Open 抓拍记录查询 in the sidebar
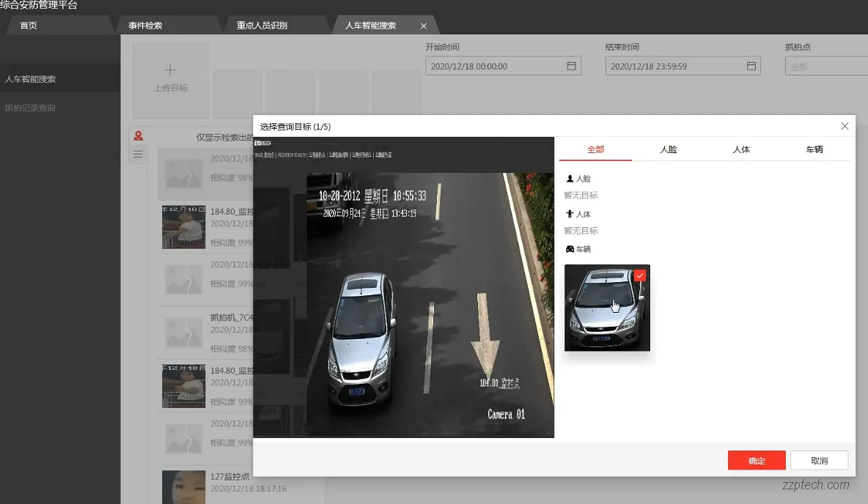The image size is (868, 504). (30, 108)
